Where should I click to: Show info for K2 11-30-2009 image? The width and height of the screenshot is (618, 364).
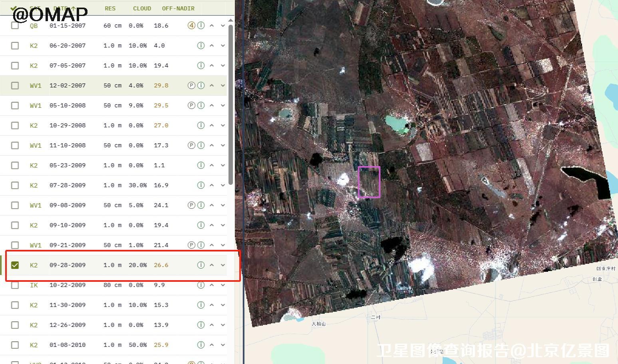tap(201, 305)
